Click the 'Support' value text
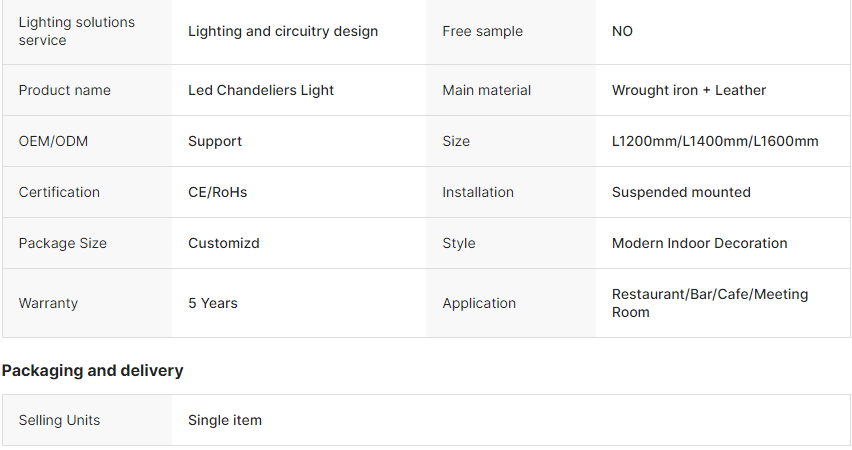This screenshot has height=450, width=852. [215, 141]
